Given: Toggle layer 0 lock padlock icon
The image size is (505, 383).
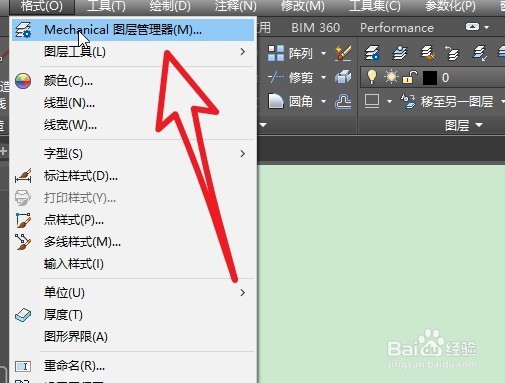Looking at the screenshot, I should 410,77.
